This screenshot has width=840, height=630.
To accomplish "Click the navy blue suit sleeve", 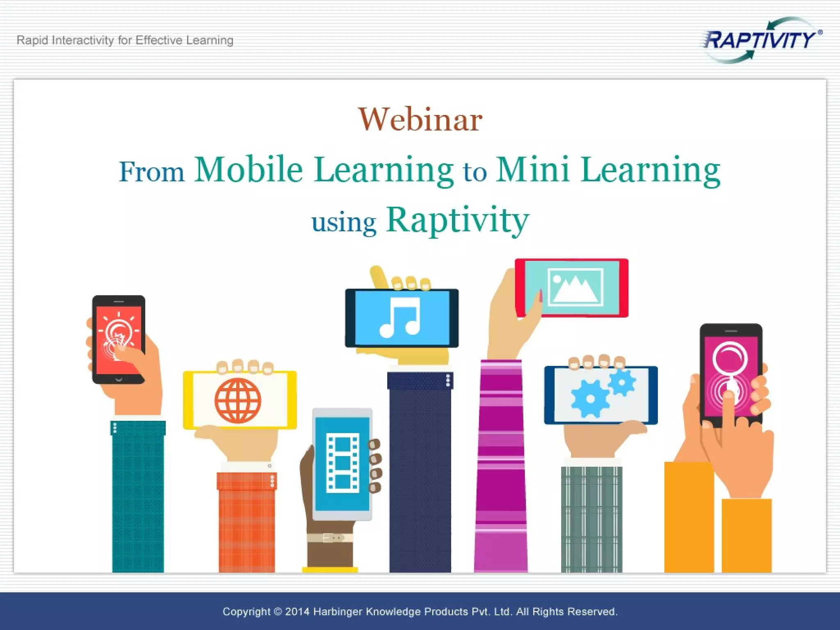I will 420,472.
